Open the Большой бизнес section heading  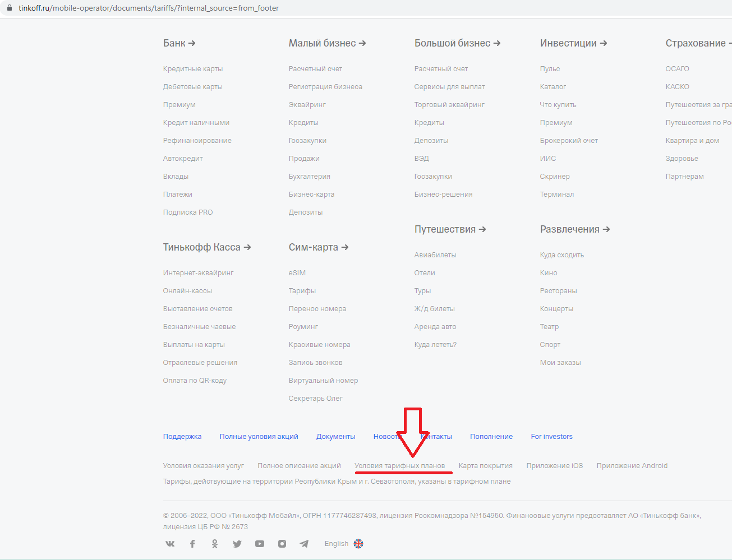point(458,43)
